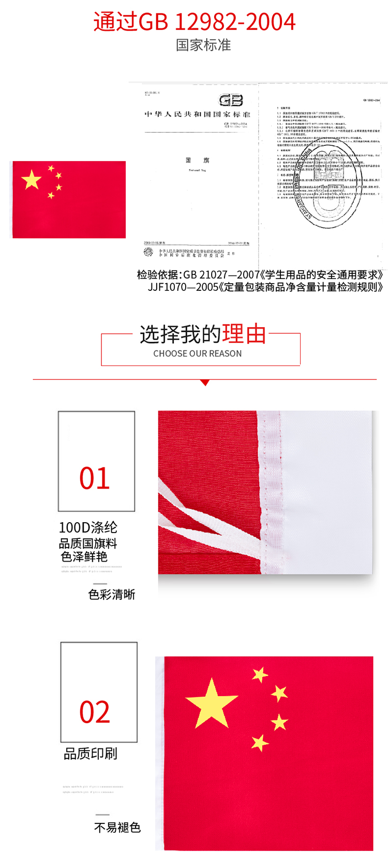Click the 检验依据 GB 21027—2007 text line
388x868 pixels.
tap(260, 275)
